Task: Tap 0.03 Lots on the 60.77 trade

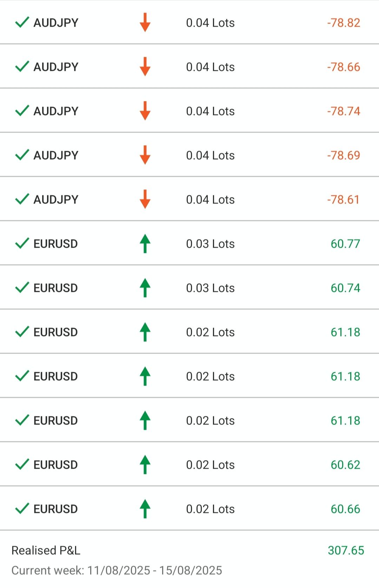Action: 210,243
